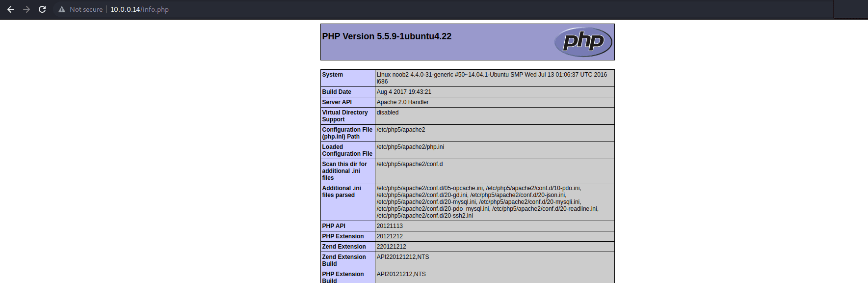Viewport: 868px width, 283px height.
Task: Reload the info.php page
Action: coord(42,9)
